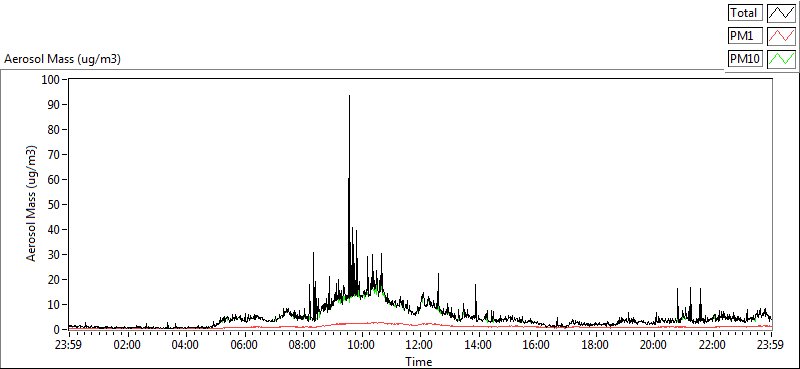Click the PM10 green line legend icon
Viewport: 800px width, 369px height.
pos(781,59)
